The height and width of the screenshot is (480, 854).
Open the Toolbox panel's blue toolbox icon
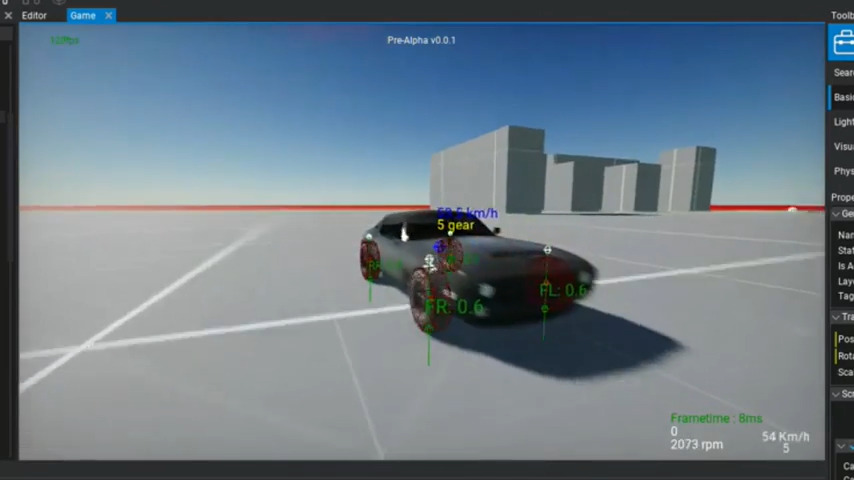tap(842, 43)
